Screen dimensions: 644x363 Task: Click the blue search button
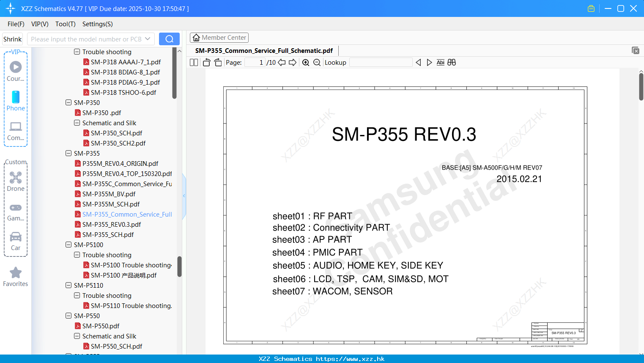(x=169, y=39)
